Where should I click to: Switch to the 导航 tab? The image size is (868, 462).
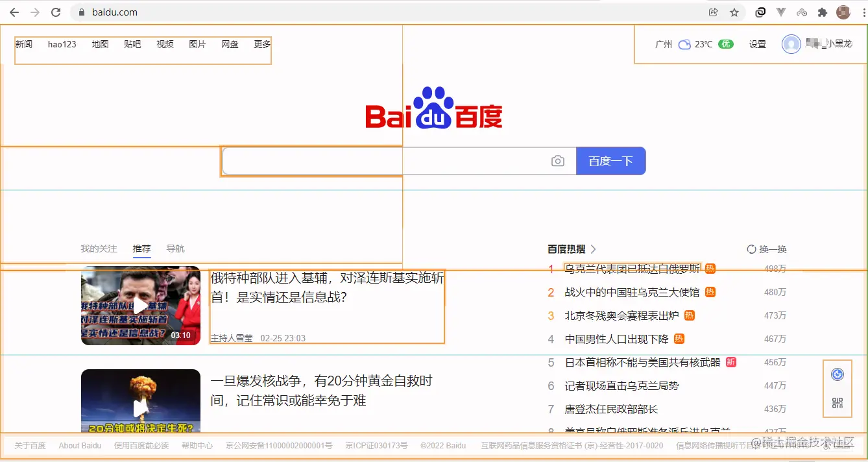tap(175, 249)
